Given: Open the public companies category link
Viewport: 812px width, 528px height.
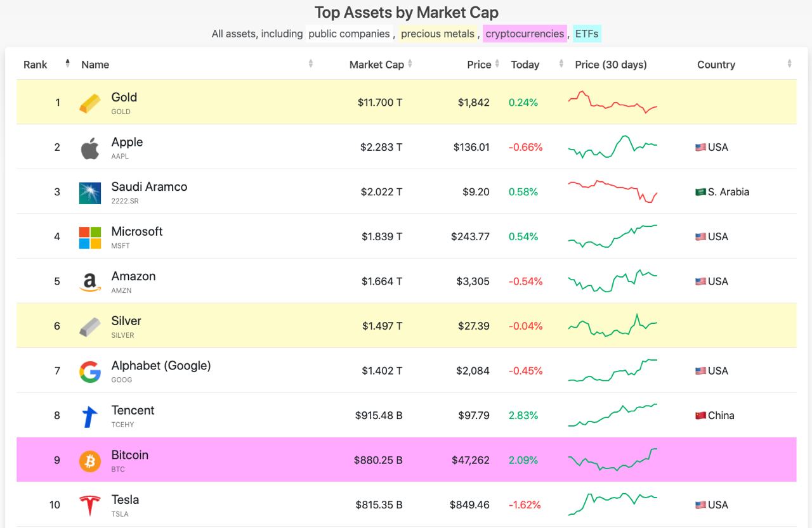Looking at the screenshot, I should (349, 34).
